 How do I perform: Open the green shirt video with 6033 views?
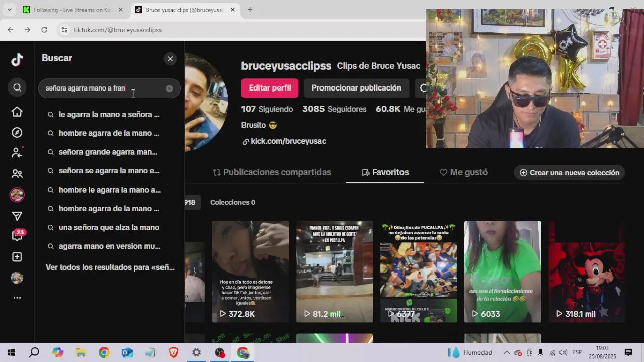tap(503, 271)
